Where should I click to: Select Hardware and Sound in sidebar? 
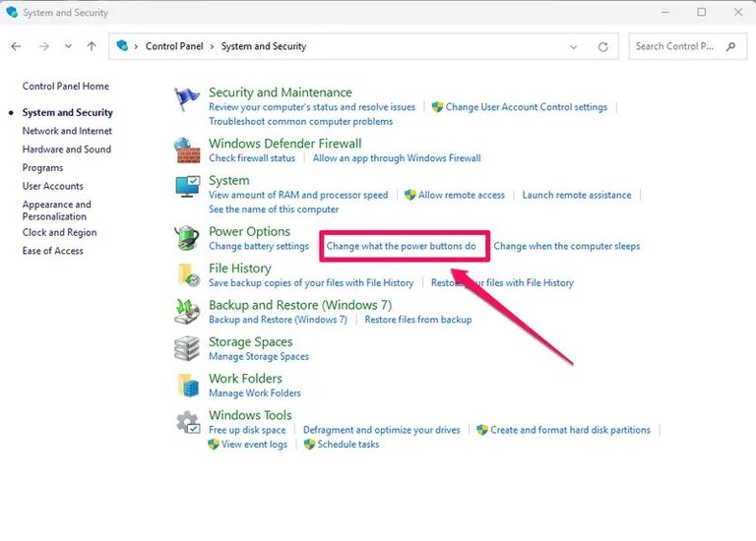(x=67, y=150)
